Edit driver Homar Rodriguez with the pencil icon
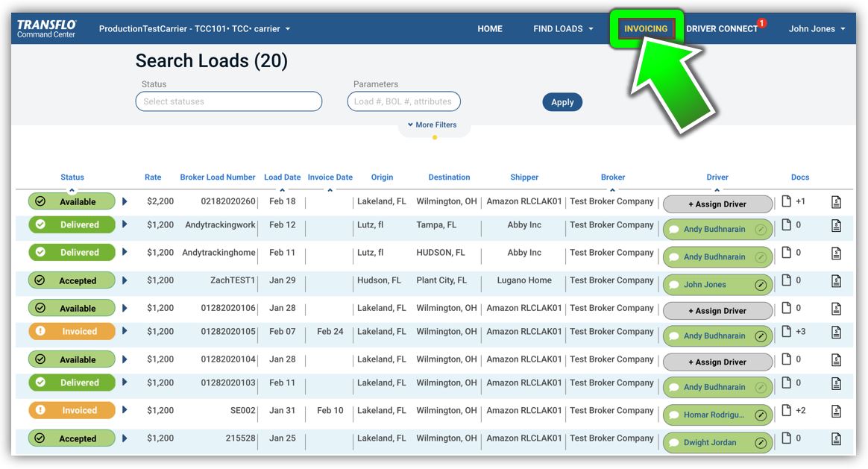 click(x=761, y=415)
